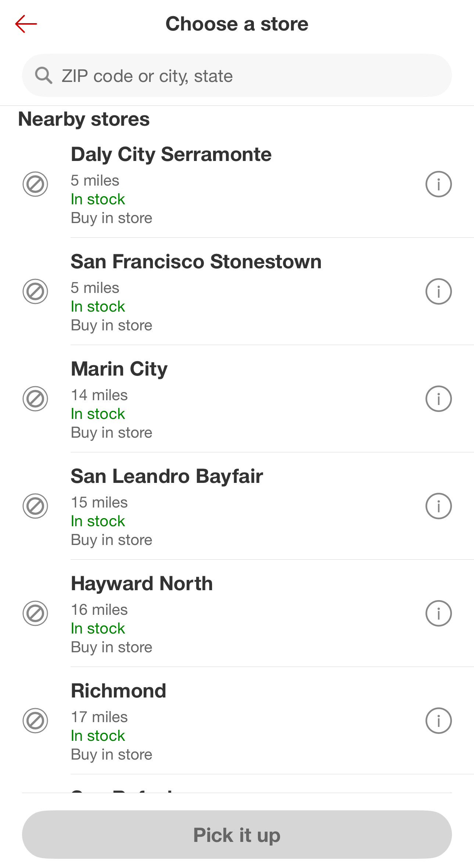Open info for Daly City Serramonte

point(438,184)
